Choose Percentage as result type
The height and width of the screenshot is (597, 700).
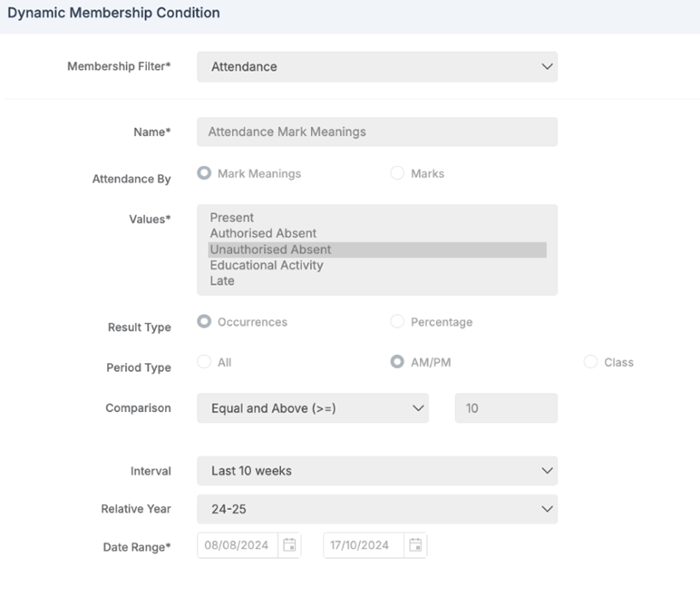pyautogui.click(x=397, y=322)
